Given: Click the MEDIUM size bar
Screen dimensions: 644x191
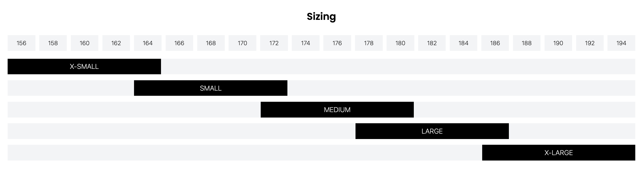Looking at the screenshot, I should (x=337, y=110).
